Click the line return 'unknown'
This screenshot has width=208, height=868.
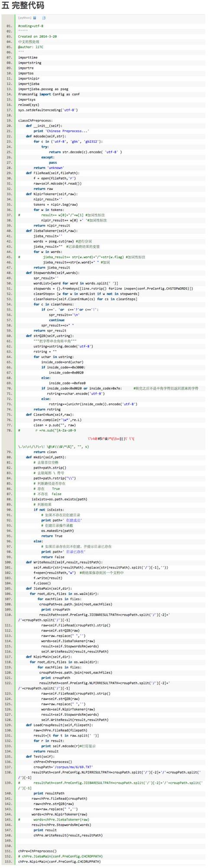[x=49, y=168]
